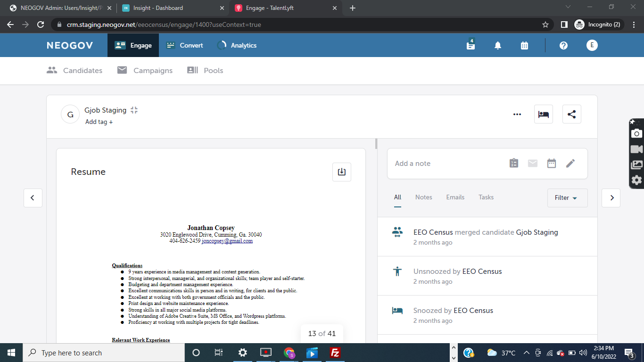Click the snooze candidate bed icon button
This screenshot has width=644, height=362.
click(544, 114)
